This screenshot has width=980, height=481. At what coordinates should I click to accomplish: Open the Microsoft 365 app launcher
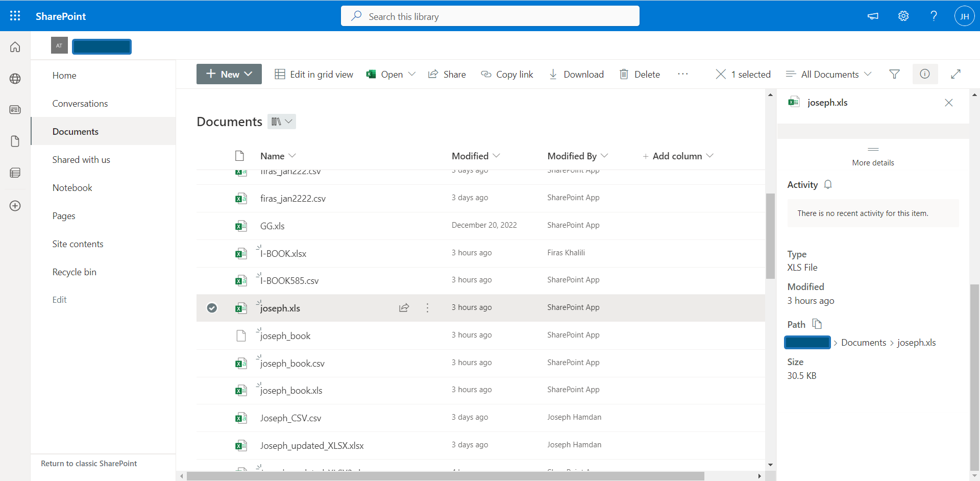coord(15,16)
